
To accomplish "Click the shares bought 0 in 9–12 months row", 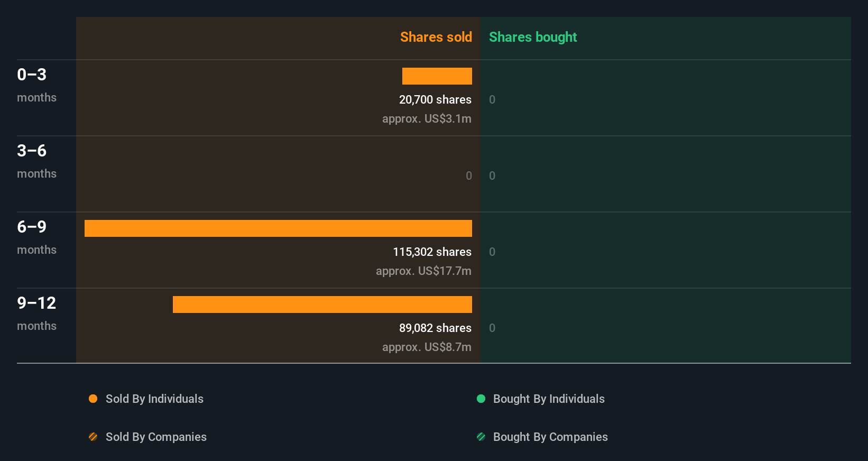I will [492, 328].
